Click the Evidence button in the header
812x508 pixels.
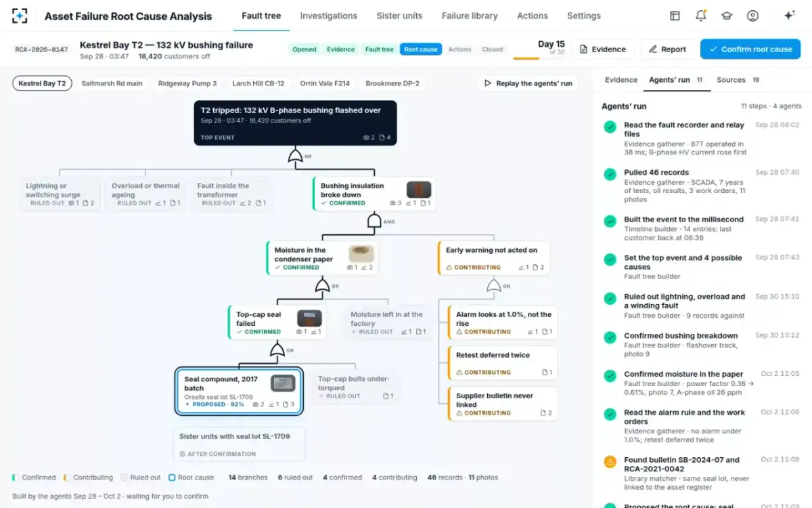tap(602, 49)
